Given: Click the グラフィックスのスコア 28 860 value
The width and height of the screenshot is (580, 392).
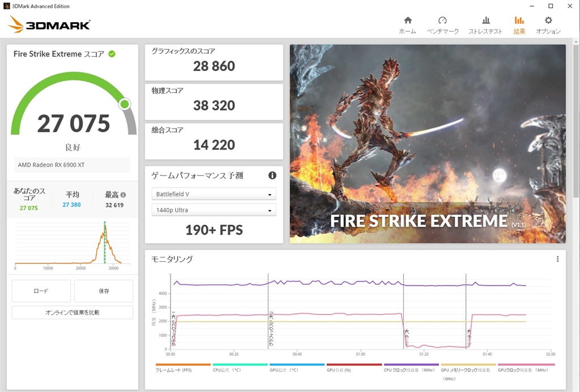Looking at the screenshot, I should pos(214,66).
